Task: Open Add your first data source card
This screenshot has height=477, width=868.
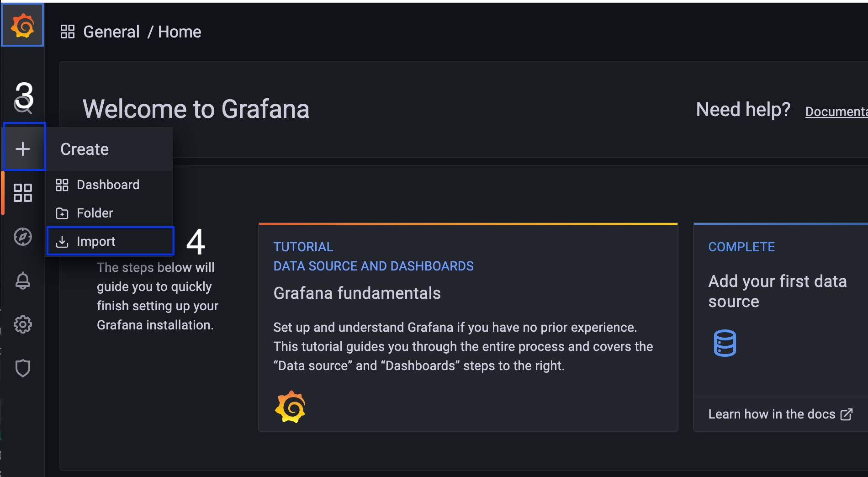Action: pyautogui.click(x=778, y=291)
